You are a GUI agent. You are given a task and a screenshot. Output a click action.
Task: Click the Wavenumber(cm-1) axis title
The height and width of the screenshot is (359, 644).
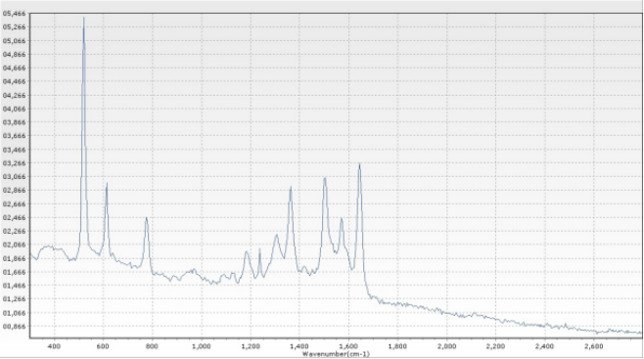(x=336, y=354)
